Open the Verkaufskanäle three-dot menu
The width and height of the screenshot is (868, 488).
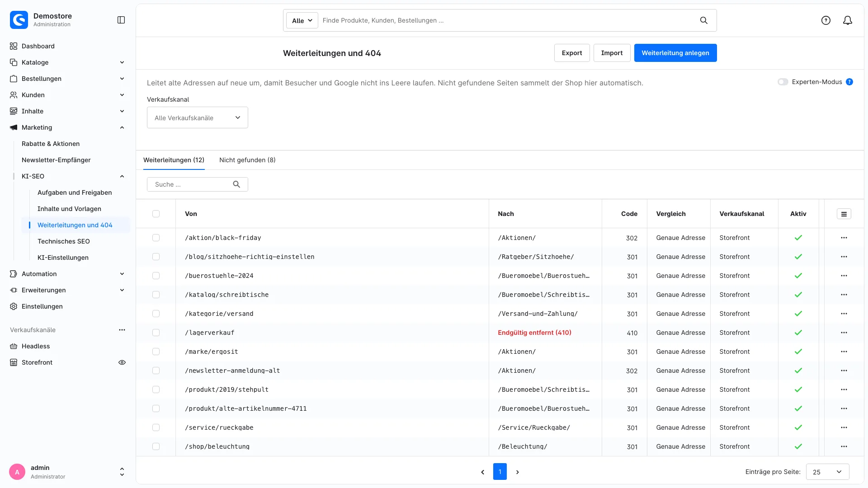122,330
